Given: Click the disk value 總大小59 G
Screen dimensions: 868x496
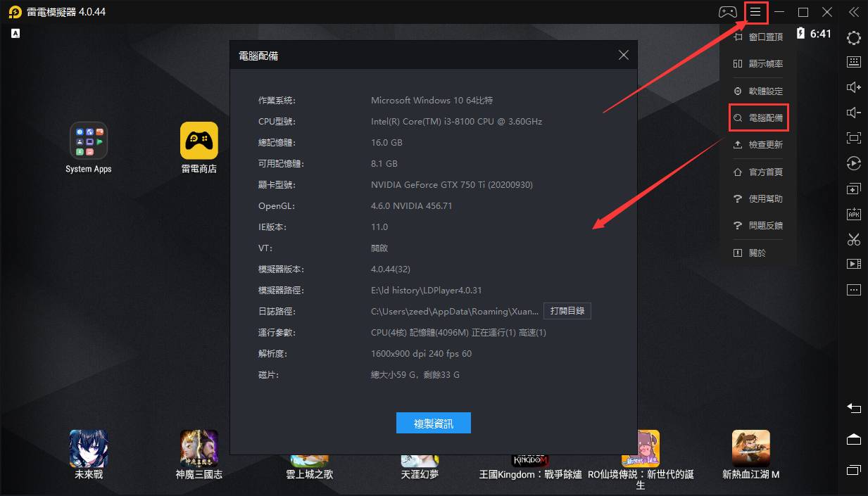Looking at the screenshot, I should tap(415, 375).
